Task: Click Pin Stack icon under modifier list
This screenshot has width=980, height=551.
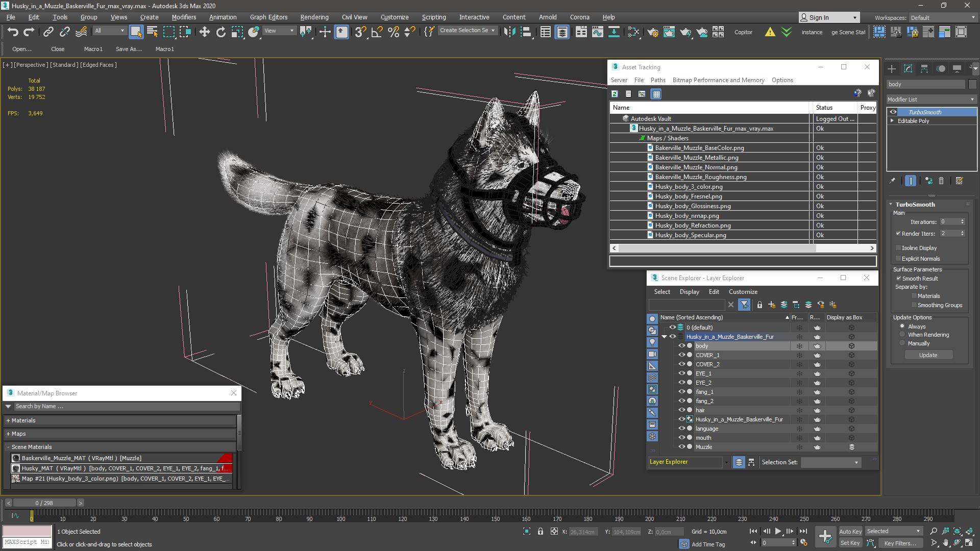Action: 892,181
